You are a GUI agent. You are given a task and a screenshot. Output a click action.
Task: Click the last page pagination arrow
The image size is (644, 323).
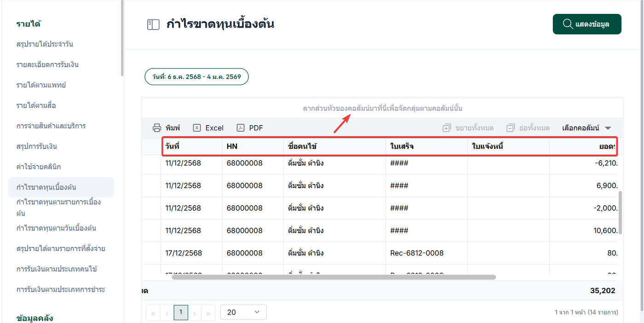click(x=208, y=313)
